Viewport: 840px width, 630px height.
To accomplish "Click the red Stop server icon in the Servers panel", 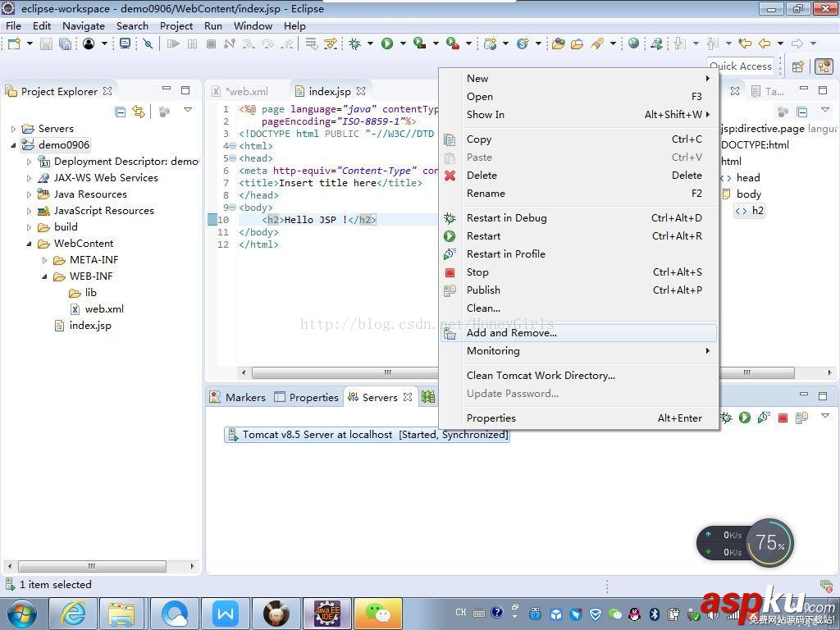I will click(783, 418).
